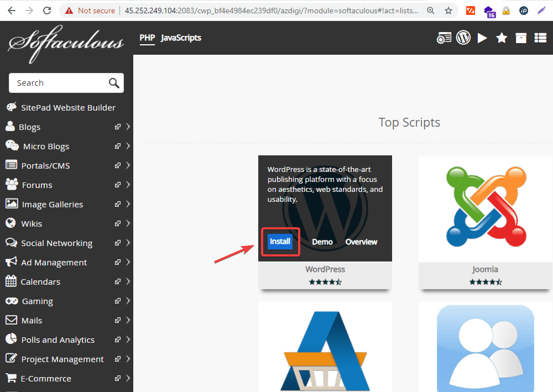Open the star ratings icon in Softaculous header

502,38
